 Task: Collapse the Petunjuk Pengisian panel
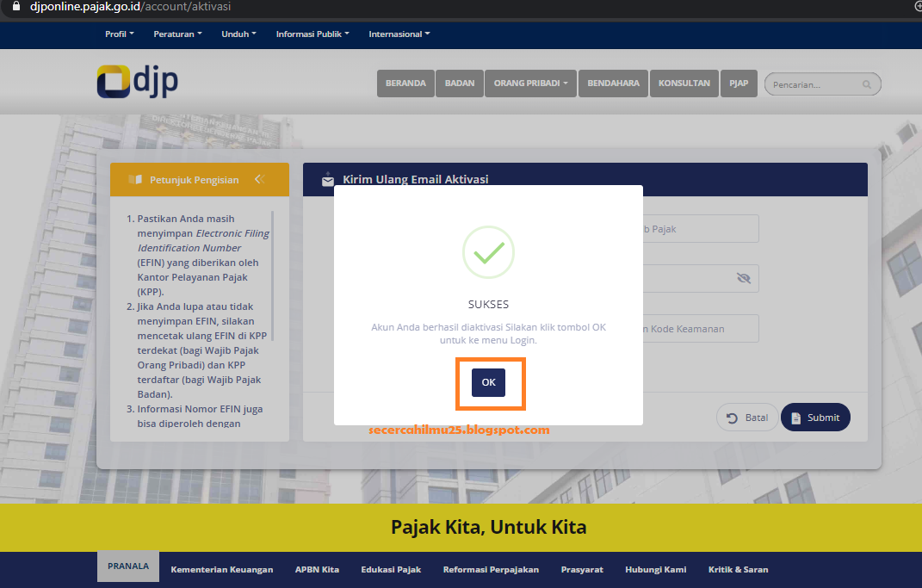(x=260, y=179)
